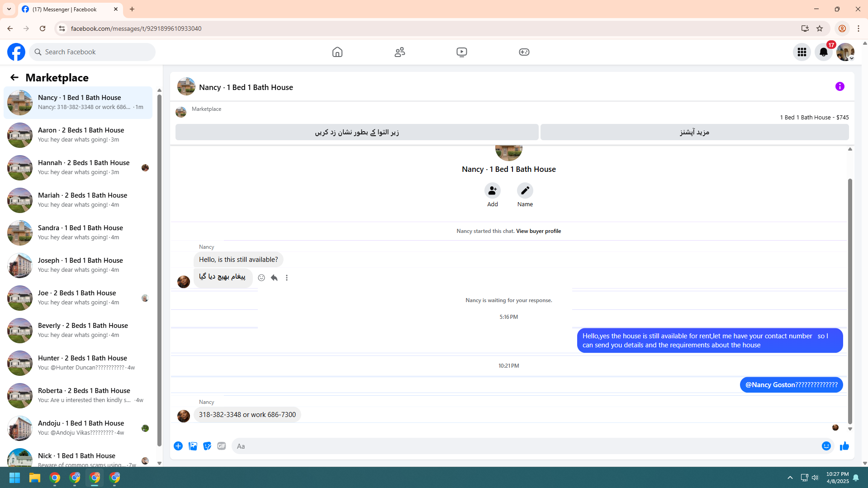The image size is (868, 488).
Task: Click the Search Facebook field
Action: [93, 52]
